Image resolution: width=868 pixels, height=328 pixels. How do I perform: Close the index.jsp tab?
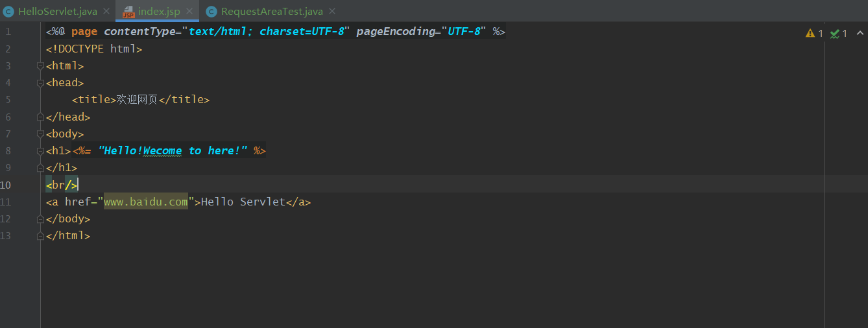coord(189,12)
